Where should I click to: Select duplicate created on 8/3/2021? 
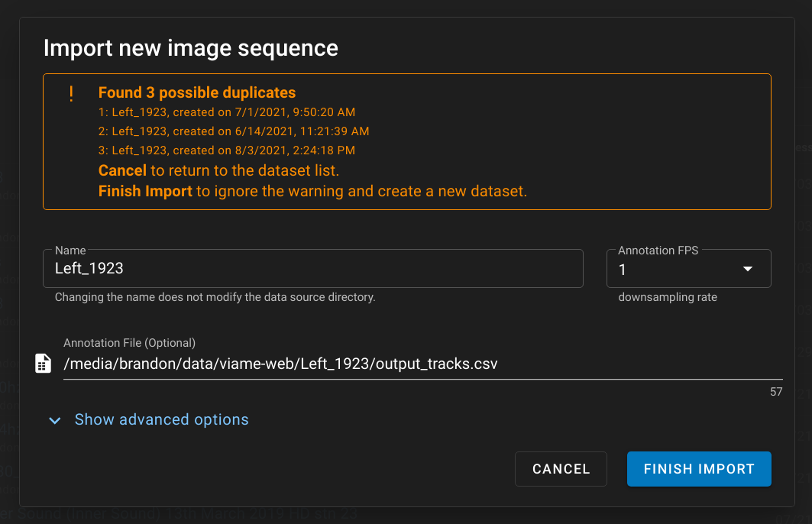point(225,150)
